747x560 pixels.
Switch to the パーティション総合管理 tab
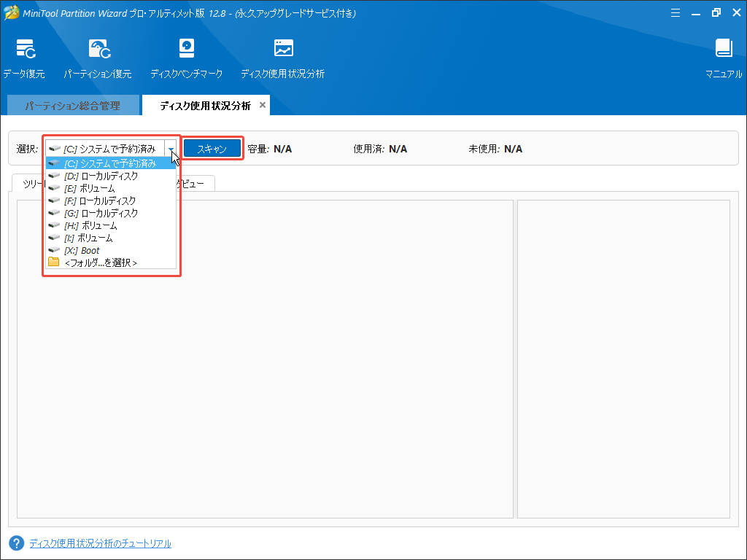(73, 105)
